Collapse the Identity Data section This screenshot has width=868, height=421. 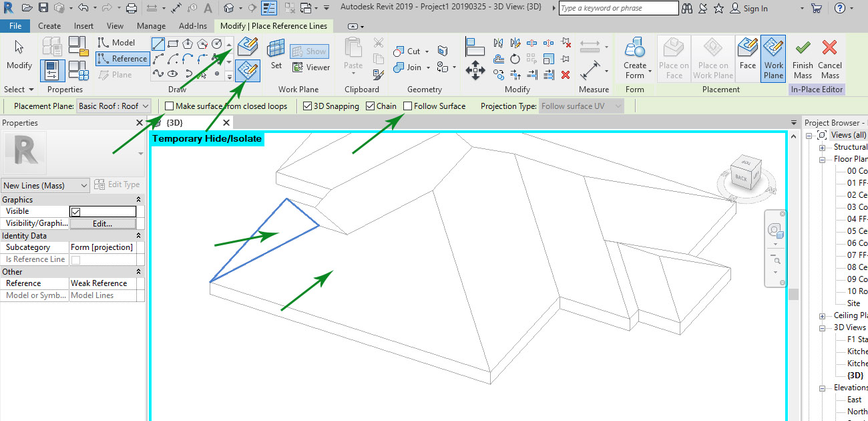tap(138, 236)
